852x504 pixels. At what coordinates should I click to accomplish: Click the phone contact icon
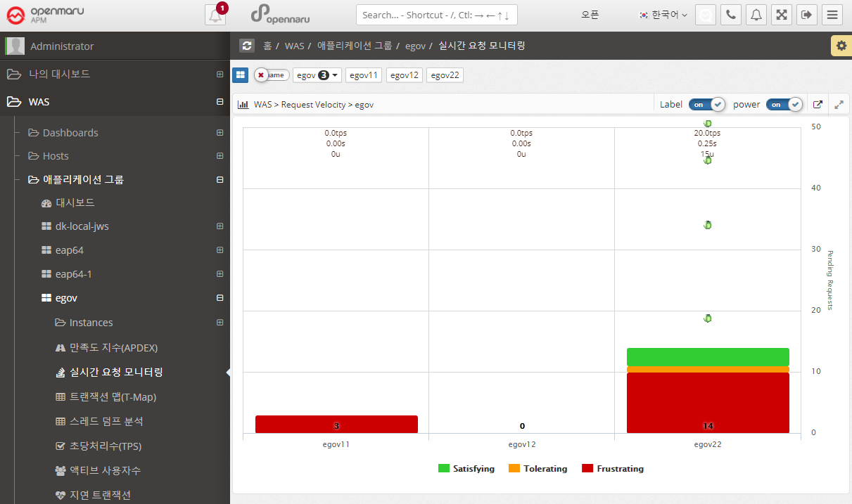[731, 15]
